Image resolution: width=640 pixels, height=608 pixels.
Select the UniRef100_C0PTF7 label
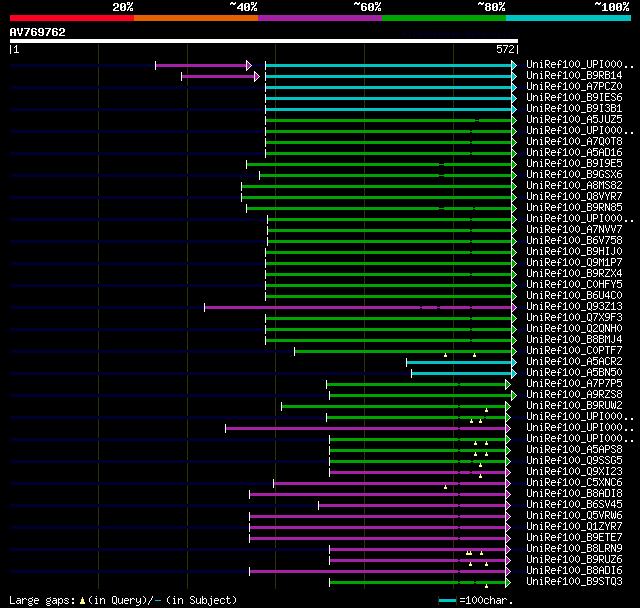click(x=574, y=351)
